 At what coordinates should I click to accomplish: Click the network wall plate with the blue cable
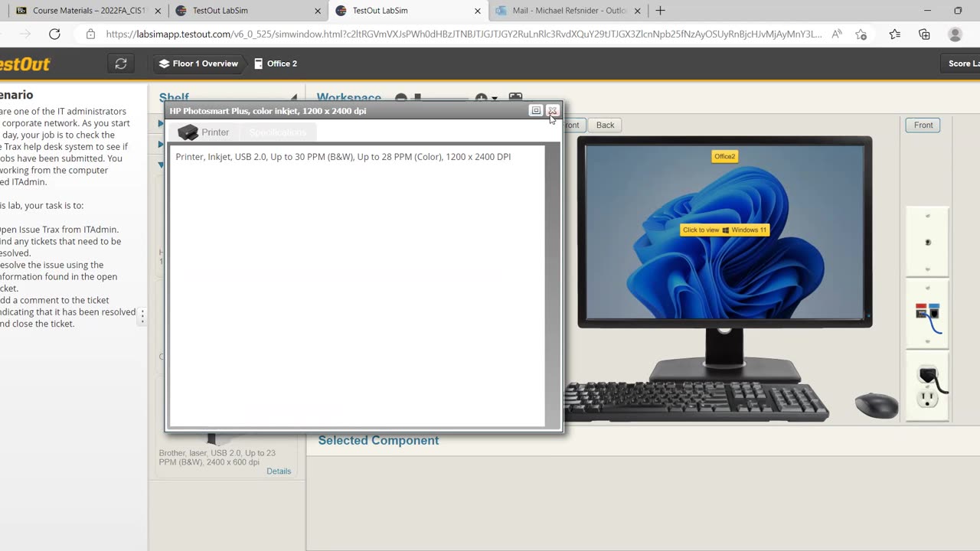(927, 315)
